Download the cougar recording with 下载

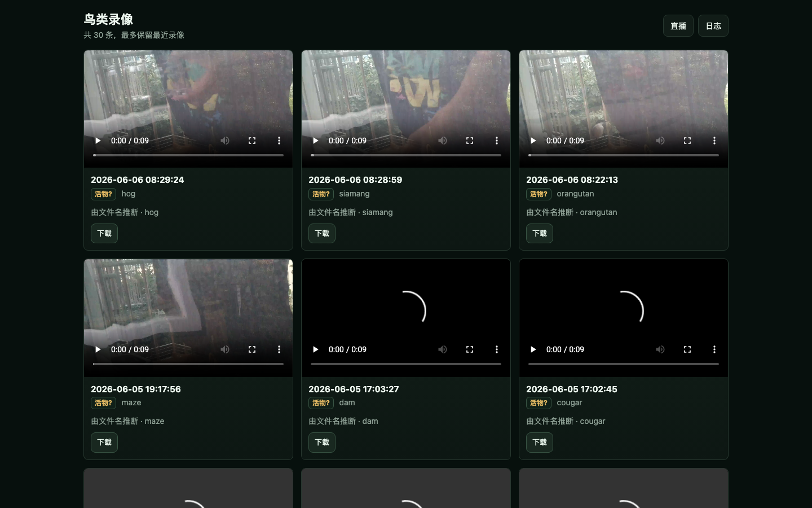point(540,442)
